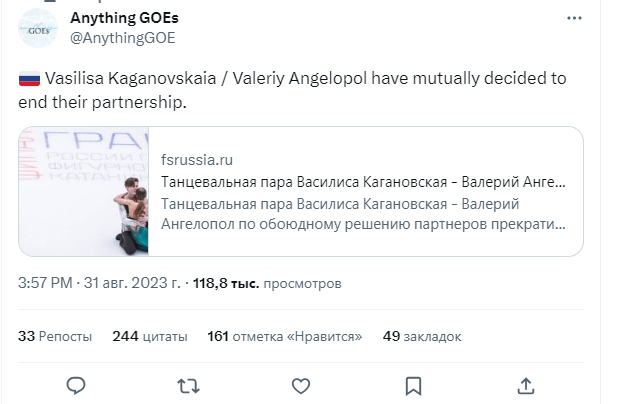Open the card title Танцевальная пара headline
The image size is (626, 404).
362,183
